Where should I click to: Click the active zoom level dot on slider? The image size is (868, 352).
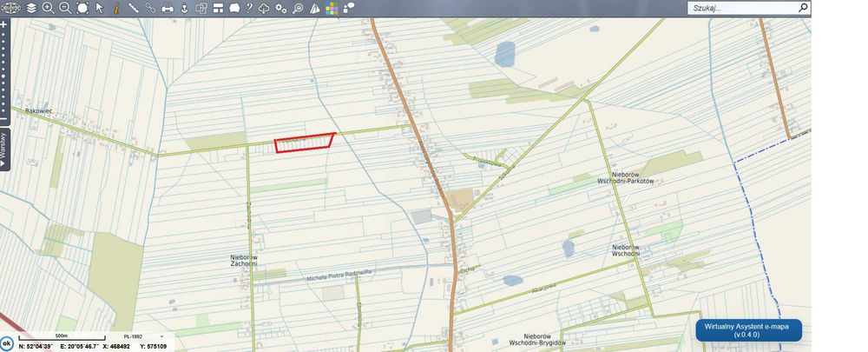click(3, 76)
